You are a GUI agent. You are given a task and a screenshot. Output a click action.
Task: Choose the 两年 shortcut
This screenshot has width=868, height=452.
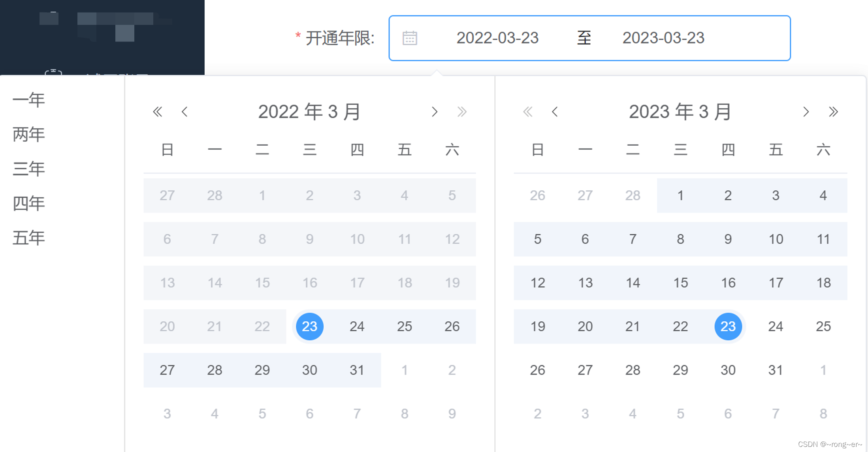[x=28, y=134]
